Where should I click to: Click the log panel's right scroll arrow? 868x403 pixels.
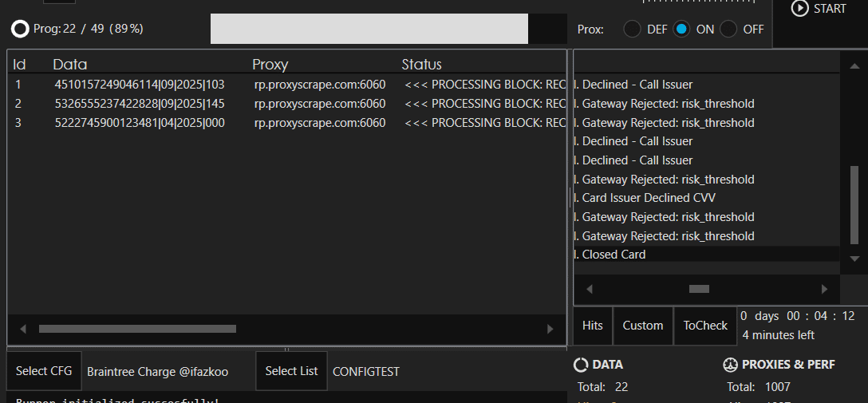825,289
